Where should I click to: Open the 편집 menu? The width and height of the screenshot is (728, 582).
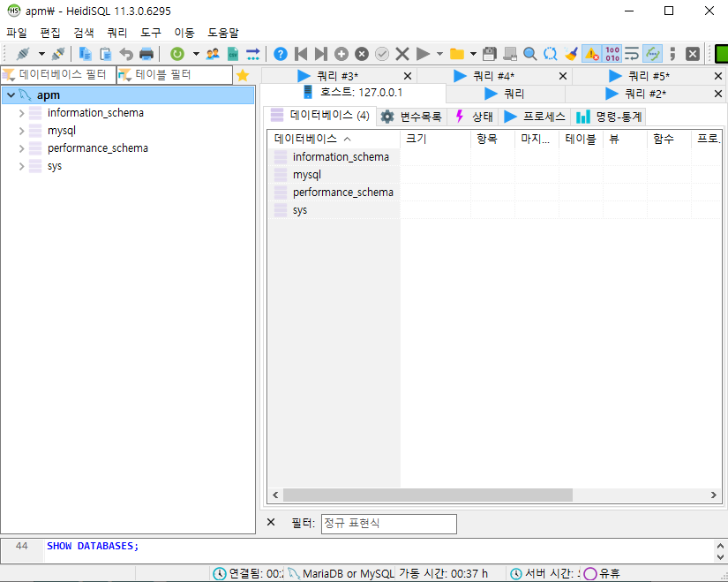50,33
